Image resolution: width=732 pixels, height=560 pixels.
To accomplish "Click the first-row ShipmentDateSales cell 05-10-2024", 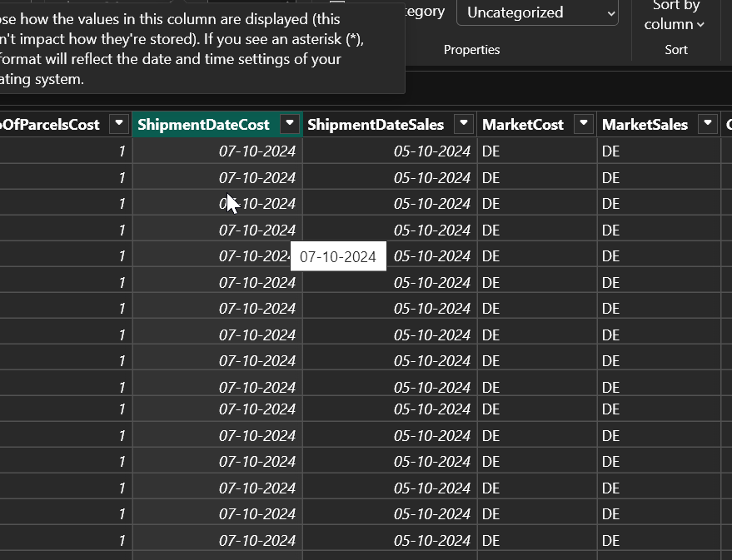I will point(390,151).
